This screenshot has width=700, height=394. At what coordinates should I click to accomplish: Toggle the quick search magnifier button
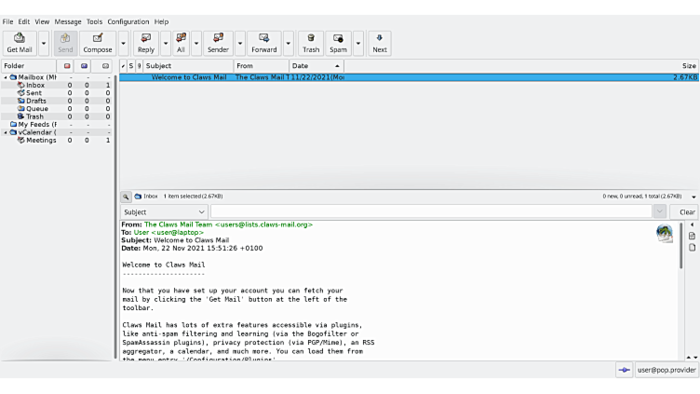click(126, 196)
